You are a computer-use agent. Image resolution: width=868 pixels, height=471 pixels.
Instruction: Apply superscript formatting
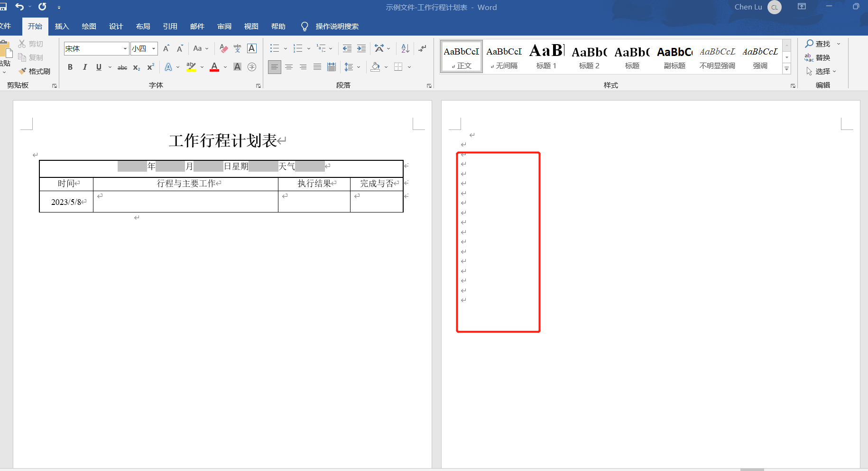(150, 67)
